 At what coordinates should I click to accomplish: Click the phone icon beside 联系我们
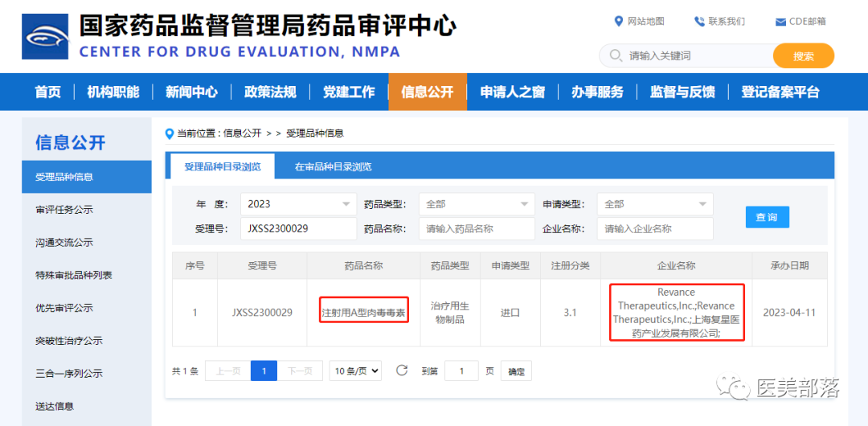[x=700, y=22]
